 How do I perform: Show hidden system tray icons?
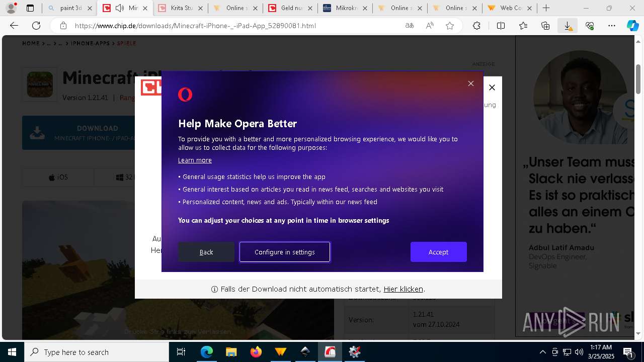(542, 352)
